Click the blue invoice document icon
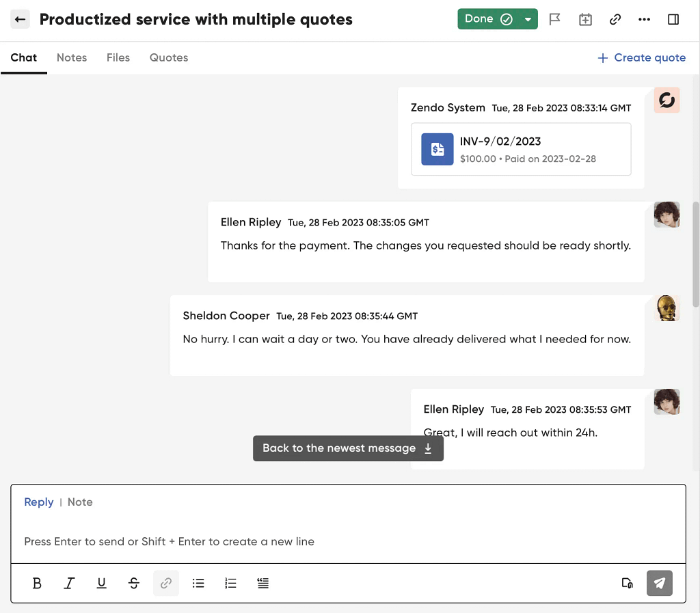 pyautogui.click(x=437, y=149)
